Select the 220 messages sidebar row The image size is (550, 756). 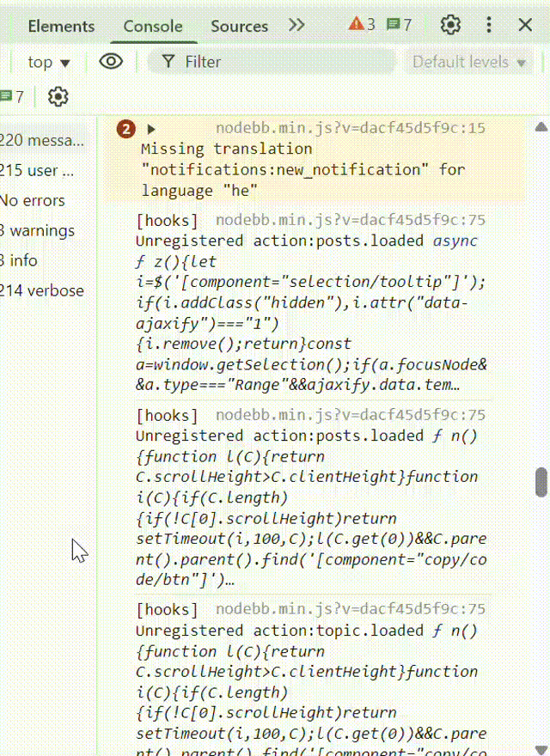click(44, 140)
